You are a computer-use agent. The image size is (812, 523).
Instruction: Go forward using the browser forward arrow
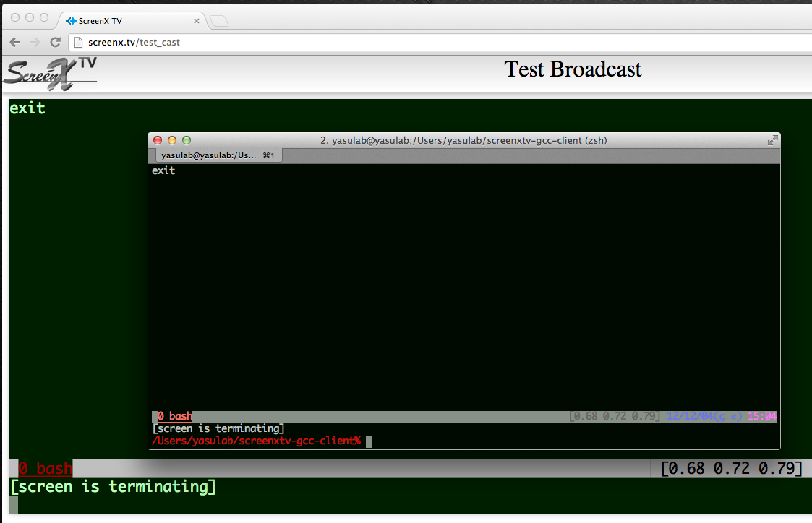point(35,43)
